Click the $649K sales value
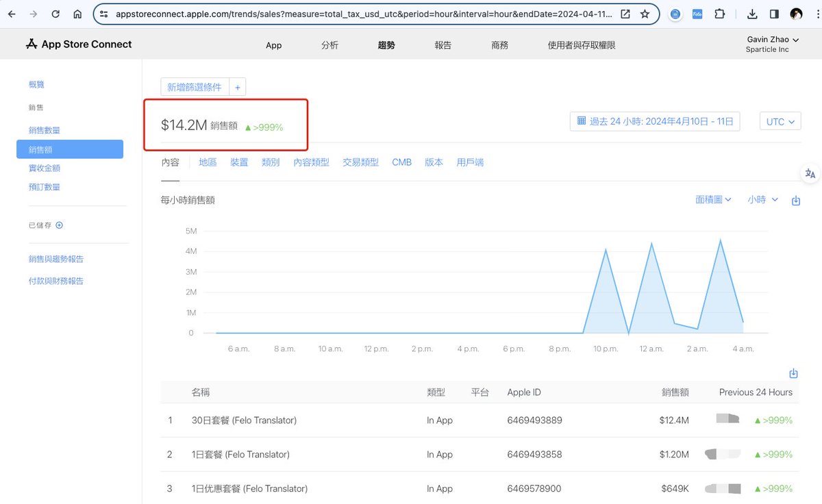 (x=675, y=488)
